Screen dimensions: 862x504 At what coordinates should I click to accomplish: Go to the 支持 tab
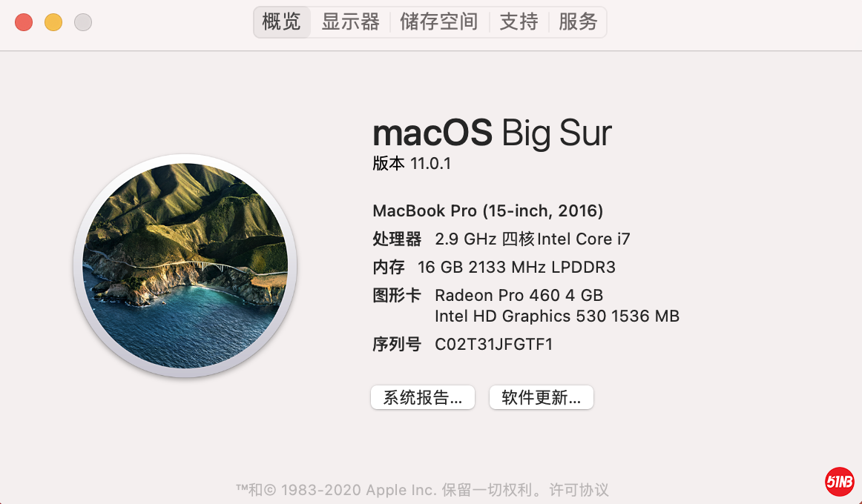(x=519, y=22)
